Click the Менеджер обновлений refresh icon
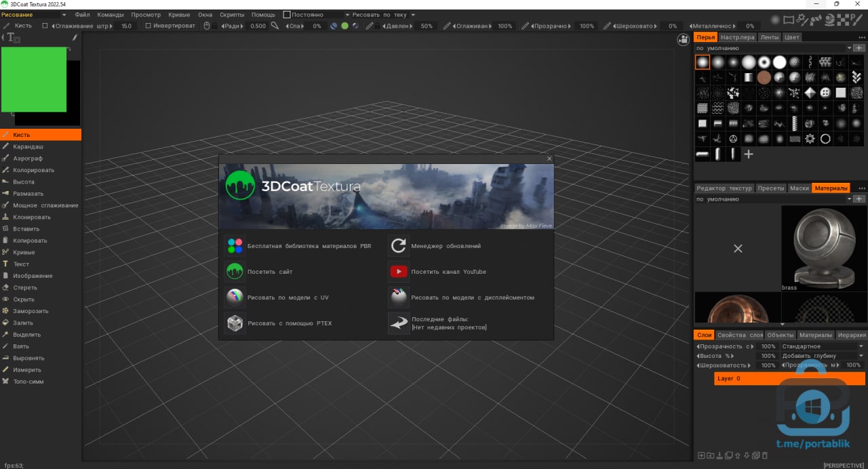 pyautogui.click(x=398, y=246)
